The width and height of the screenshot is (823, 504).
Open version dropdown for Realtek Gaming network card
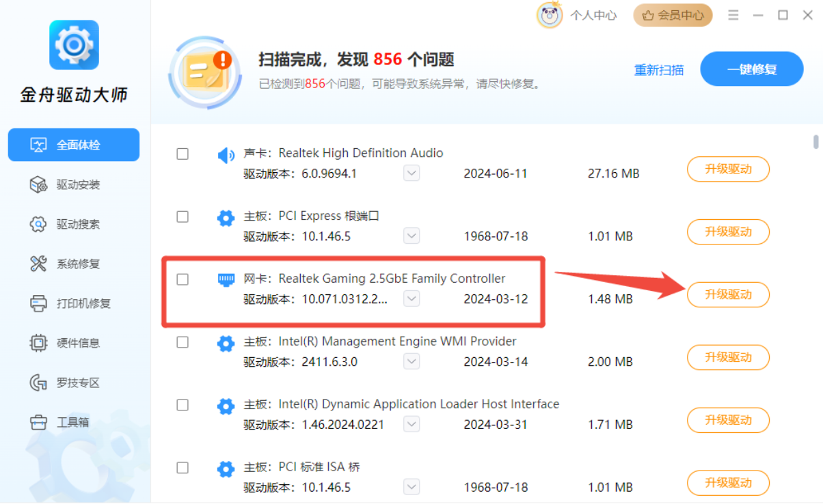tap(411, 298)
